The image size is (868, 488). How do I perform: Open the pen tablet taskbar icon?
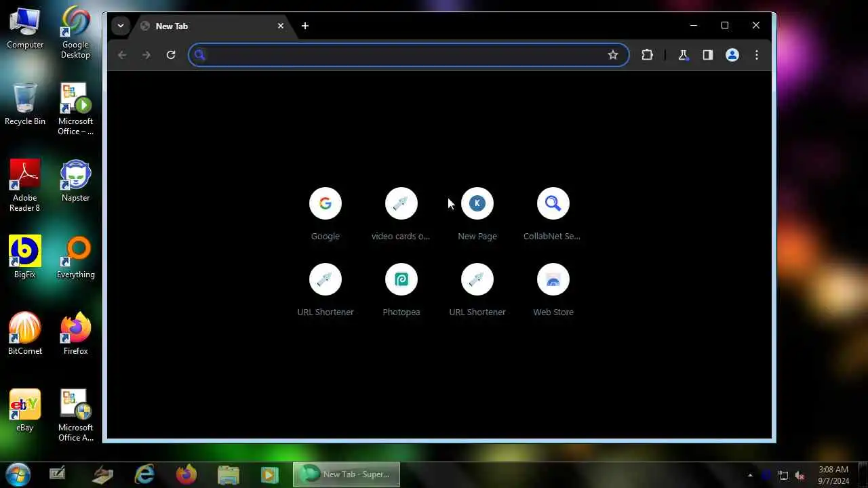click(x=58, y=474)
